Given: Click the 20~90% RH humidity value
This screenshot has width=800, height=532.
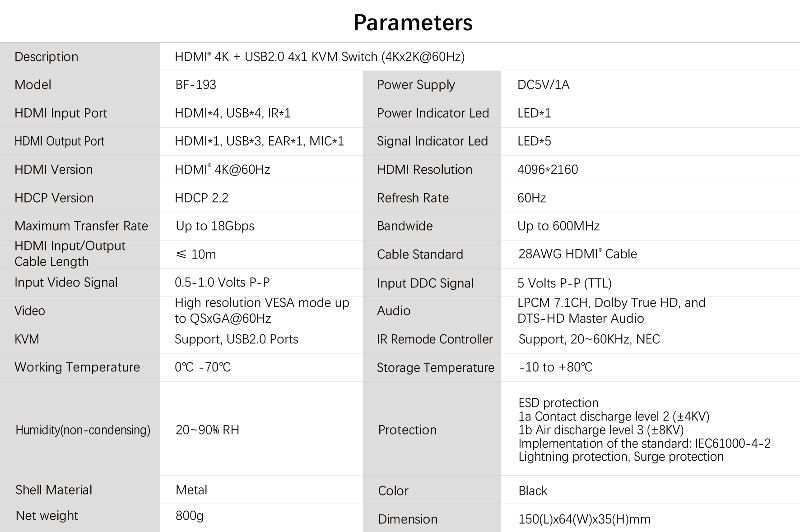Looking at the screenshot, I should 207,430.
